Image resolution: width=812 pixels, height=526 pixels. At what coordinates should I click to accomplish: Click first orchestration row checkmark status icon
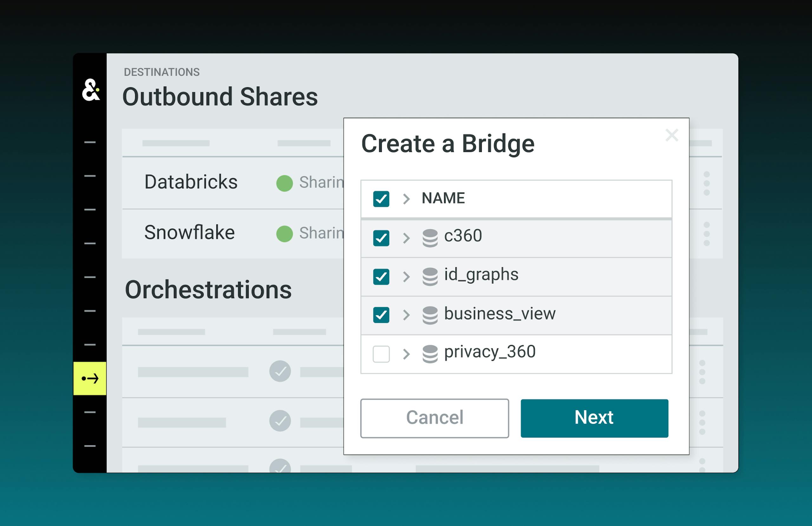pyautogui.click(x=280, y=371)
